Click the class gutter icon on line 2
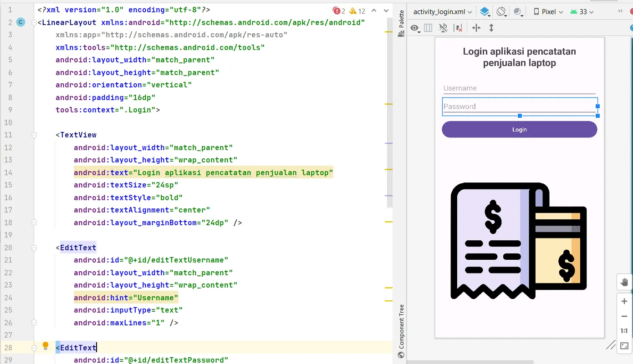 point(20,22)
